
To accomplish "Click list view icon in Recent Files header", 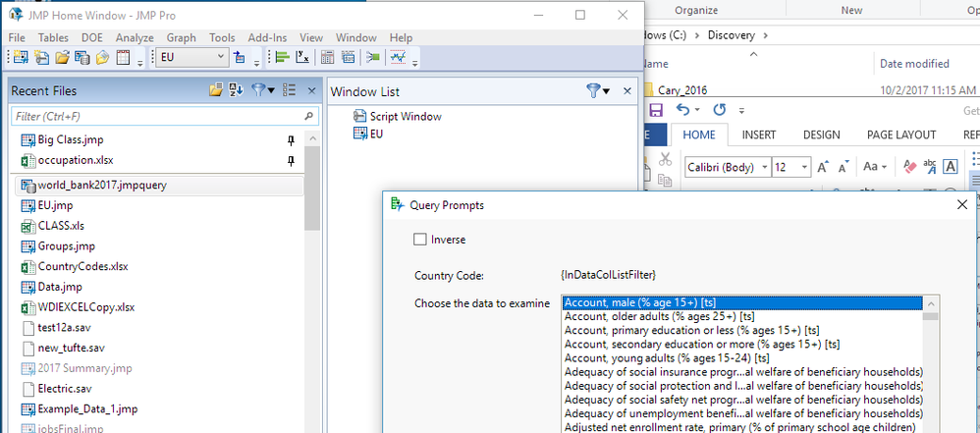I will pos(289,90).
